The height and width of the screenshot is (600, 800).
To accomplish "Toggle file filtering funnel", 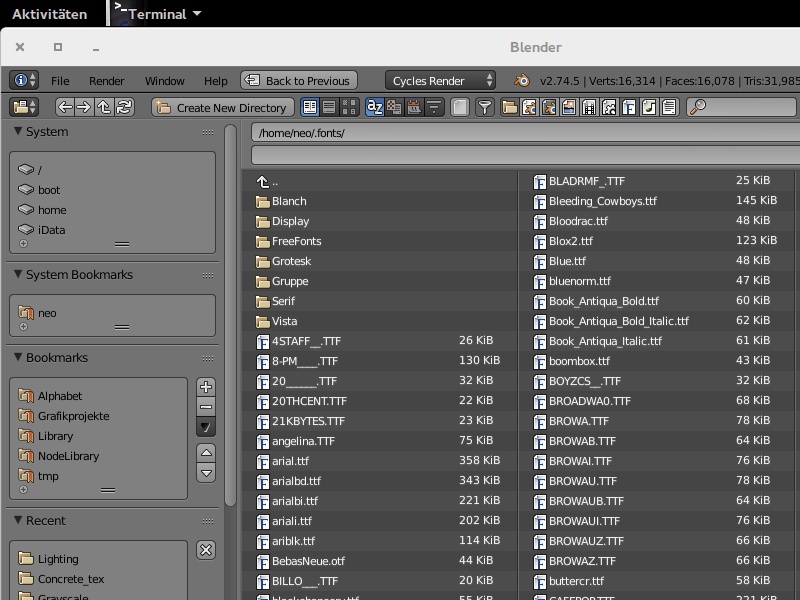I will 485,107.
